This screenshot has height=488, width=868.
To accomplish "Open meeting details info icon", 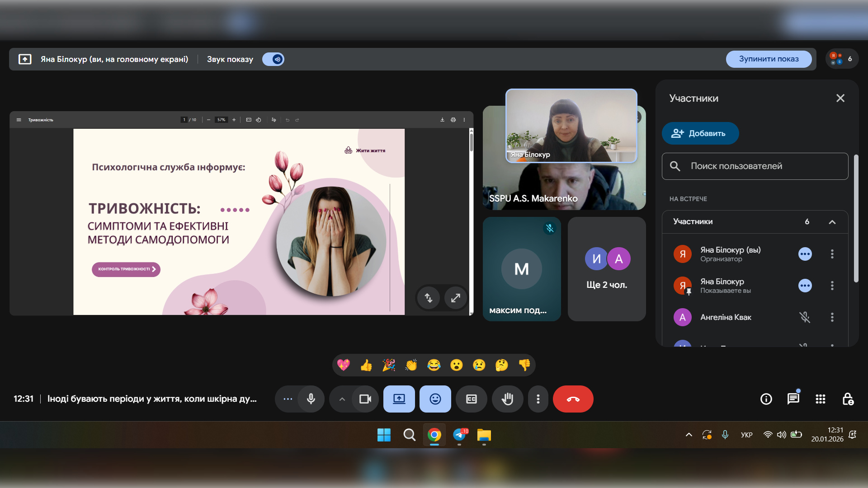I will pyautogui.click(x=766, y=399).
